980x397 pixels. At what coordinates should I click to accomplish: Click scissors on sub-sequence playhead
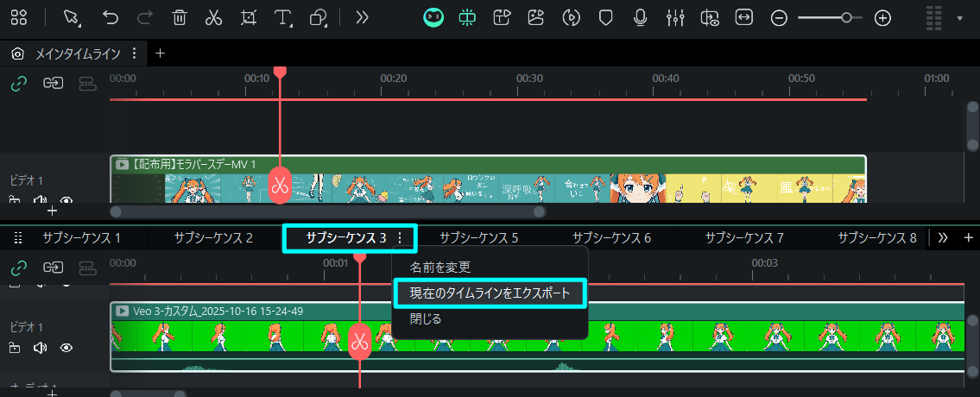pos(359,342)
